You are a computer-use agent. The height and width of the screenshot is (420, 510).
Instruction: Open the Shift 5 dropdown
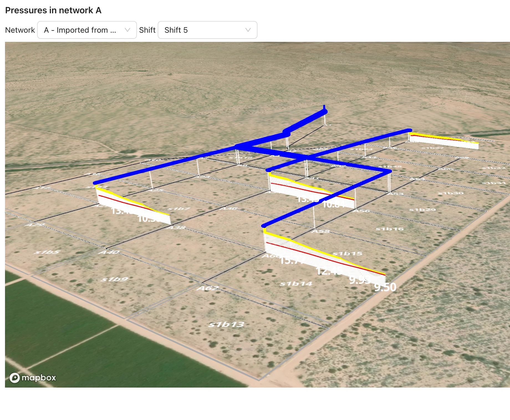207,30
